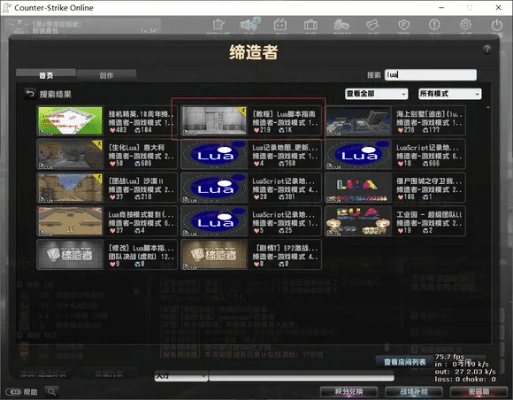Open the [生化Lua] 意大利 map thumbnail
The image size is (513, 400).
click(x=70, y=154)
